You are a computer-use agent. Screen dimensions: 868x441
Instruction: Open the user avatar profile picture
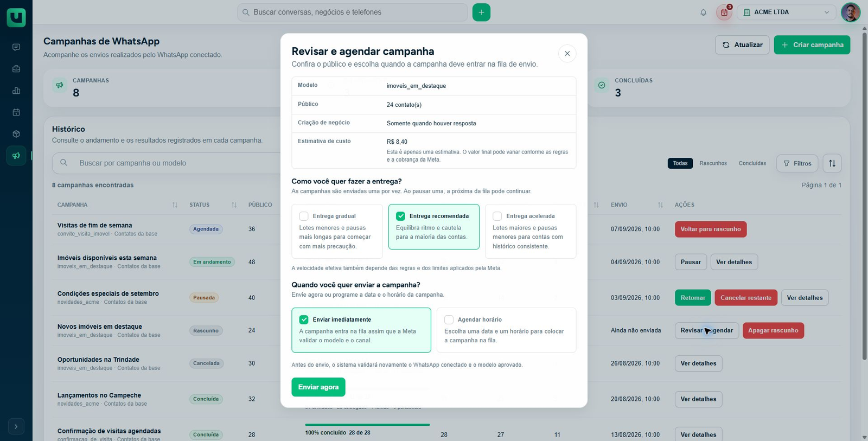point(850,12)
